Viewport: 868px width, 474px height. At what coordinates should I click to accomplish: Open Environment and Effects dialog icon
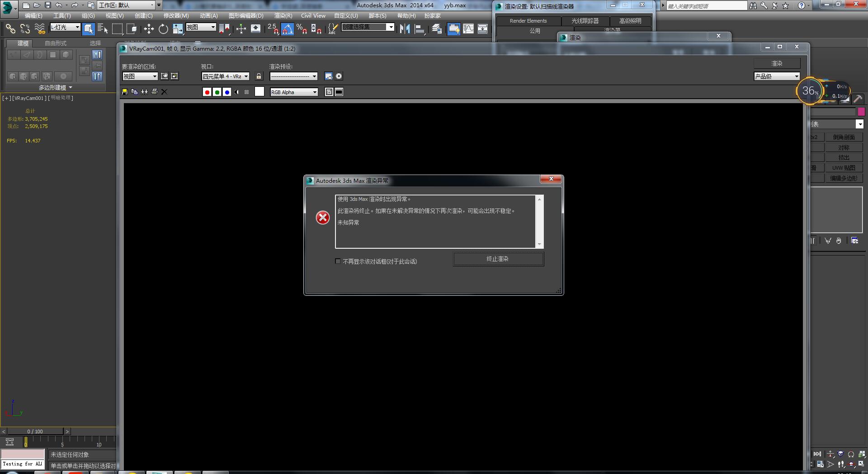click(339, 76)
